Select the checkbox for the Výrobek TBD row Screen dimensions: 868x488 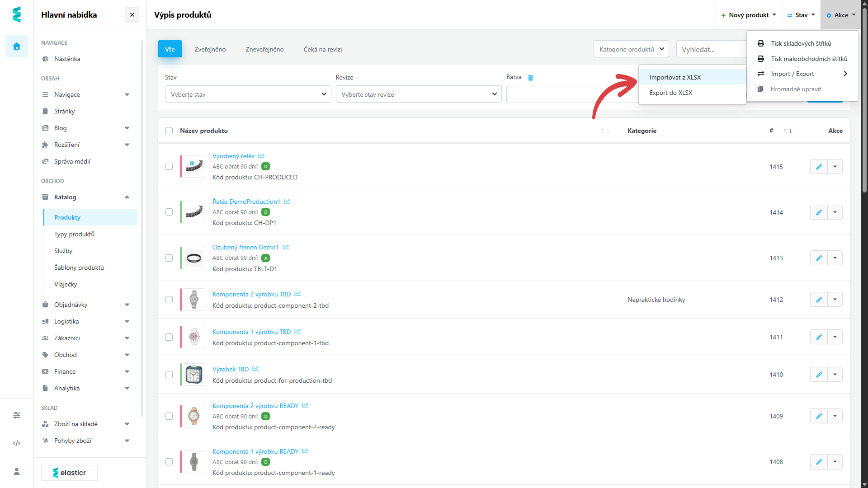[x=169, y=375]
